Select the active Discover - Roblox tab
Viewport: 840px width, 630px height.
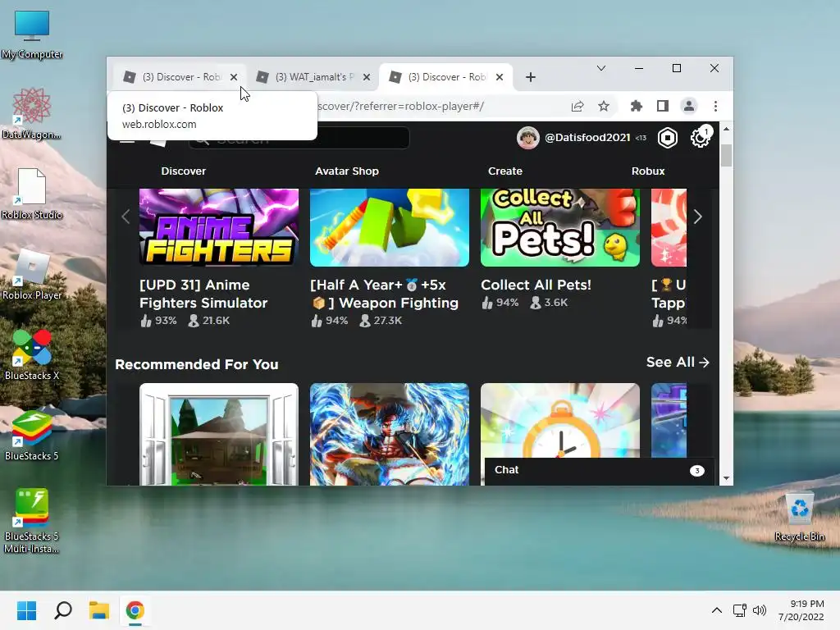point(445,77)
